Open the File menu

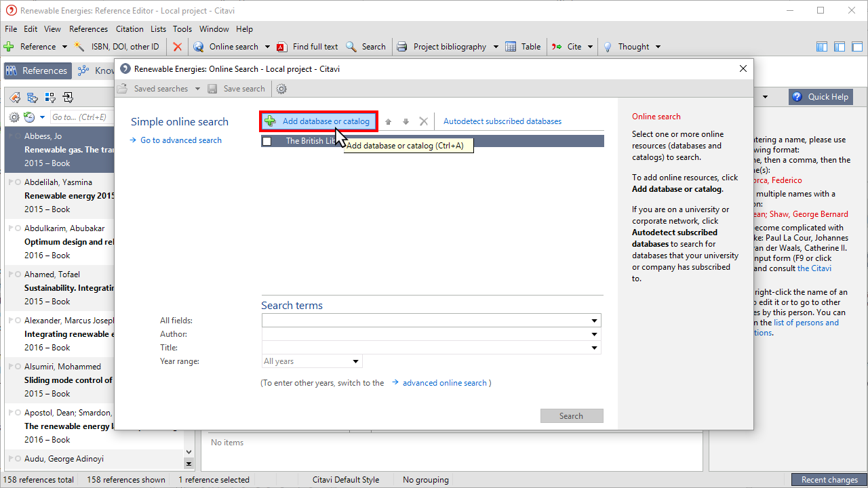[11, 29]
